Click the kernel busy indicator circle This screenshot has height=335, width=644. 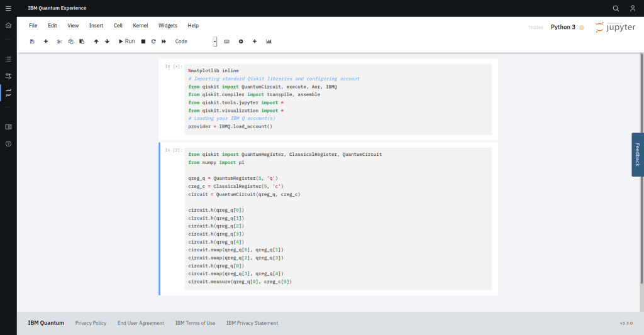[x=582, y=28]
